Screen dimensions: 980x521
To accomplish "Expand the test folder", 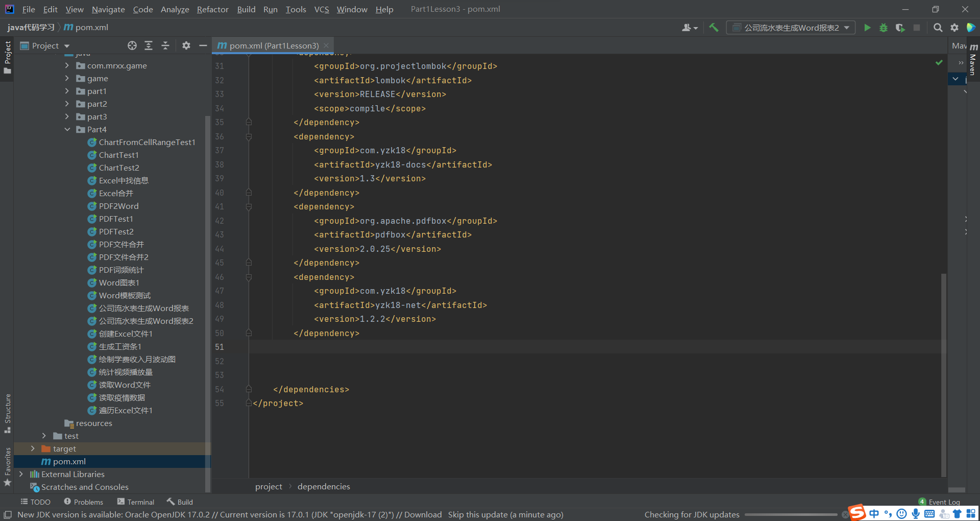I will pos(44,436).
